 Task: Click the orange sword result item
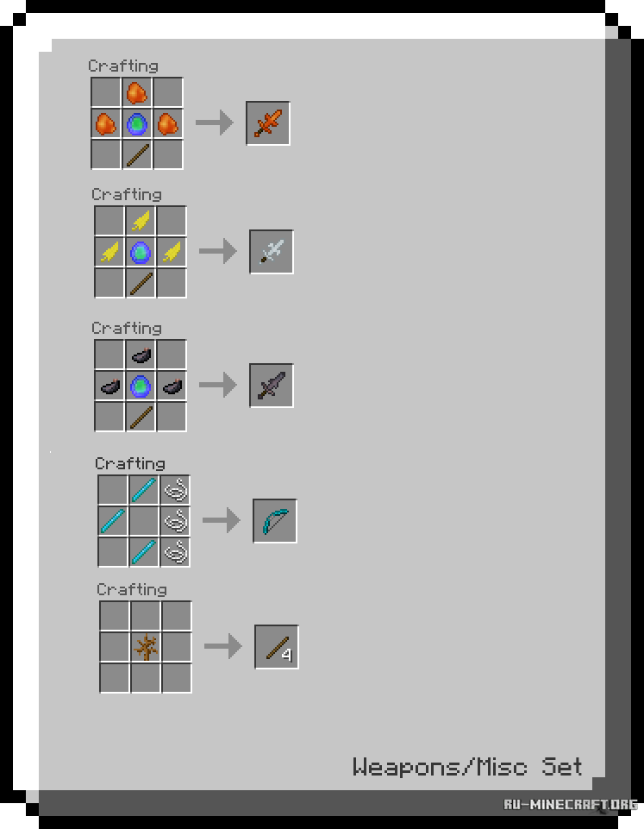[268, 123]
